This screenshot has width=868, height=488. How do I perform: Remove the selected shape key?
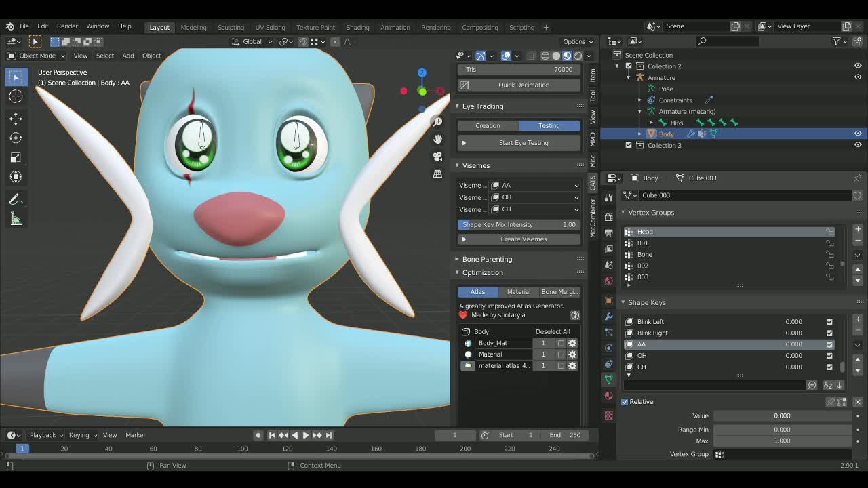point(858,331)
